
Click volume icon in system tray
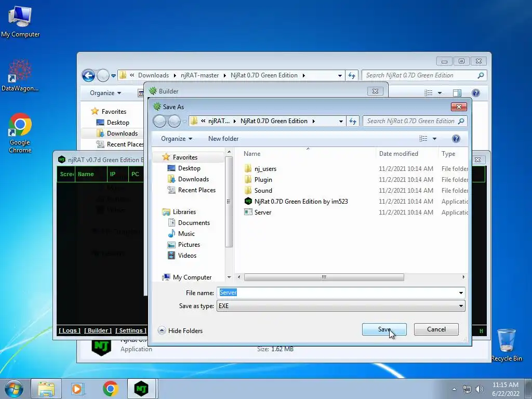coord(479,389)
